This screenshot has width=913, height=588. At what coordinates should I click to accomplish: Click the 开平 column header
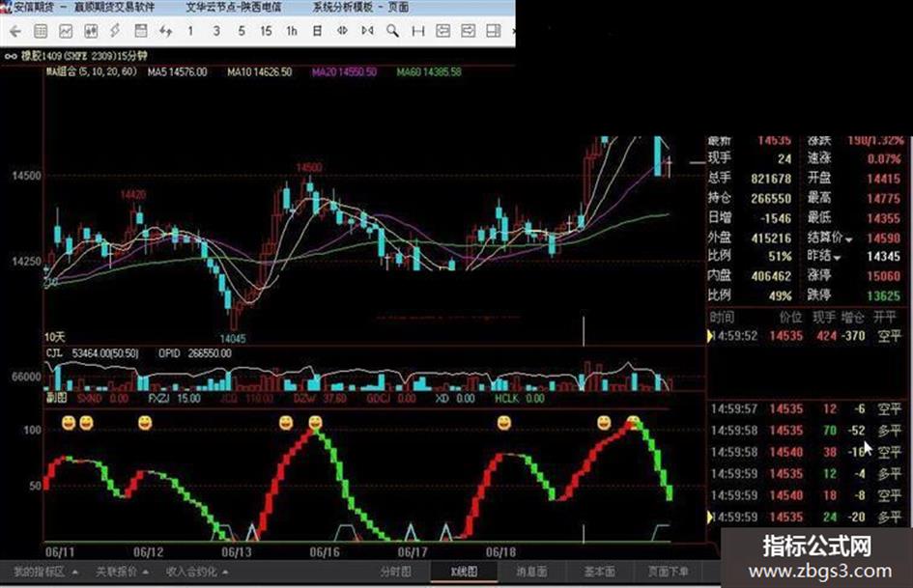tap(884, 318)
